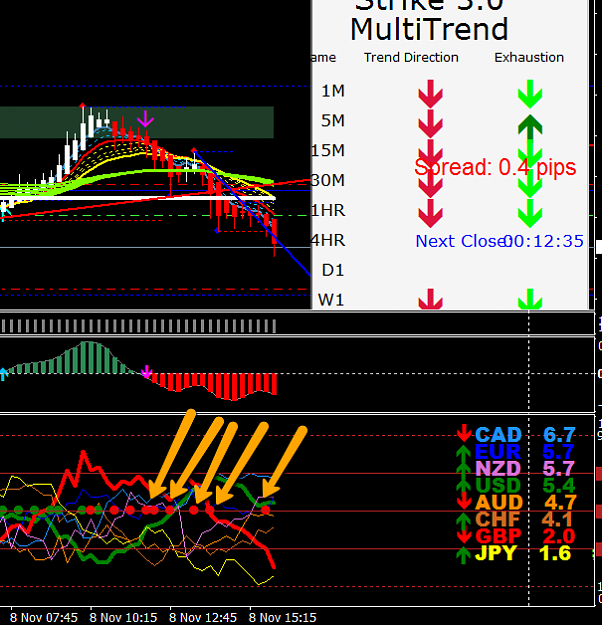Select the AUD currency label
This screenshot has height=625, width=602.
(x=499, y=502)
